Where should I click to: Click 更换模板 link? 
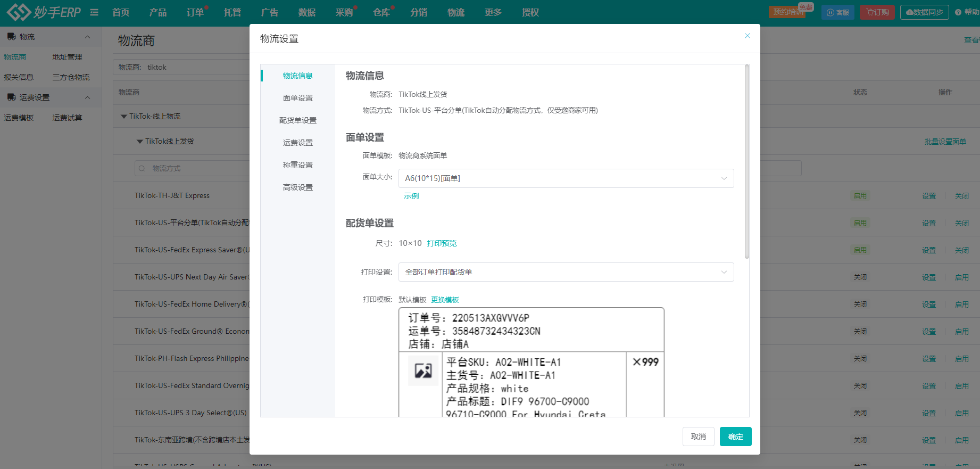[445, 300]
